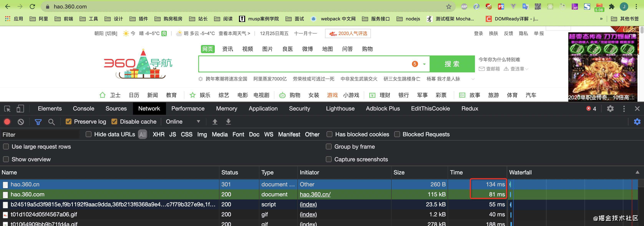Enable Use large request rows
Screen dimensions: 644x226
(6, 146)
